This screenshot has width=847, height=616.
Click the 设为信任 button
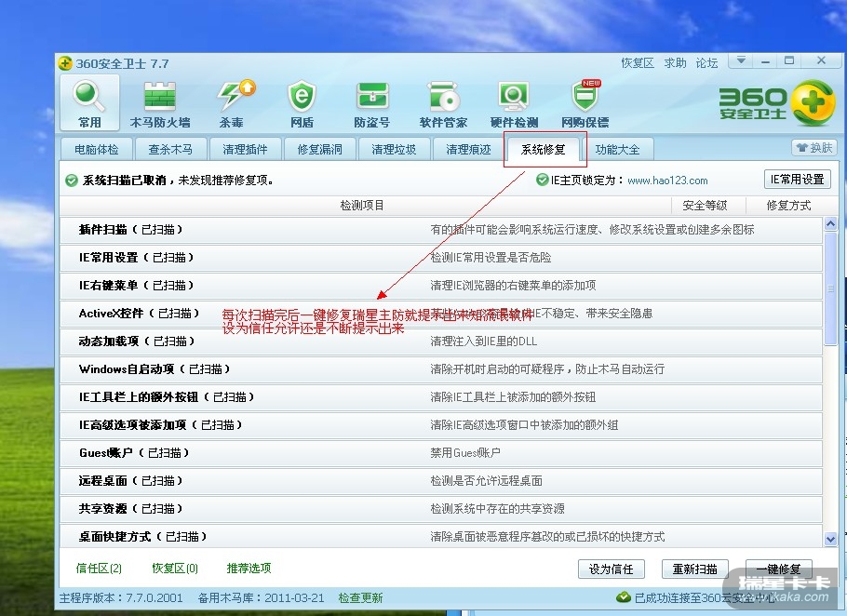(x=611, y=569)
